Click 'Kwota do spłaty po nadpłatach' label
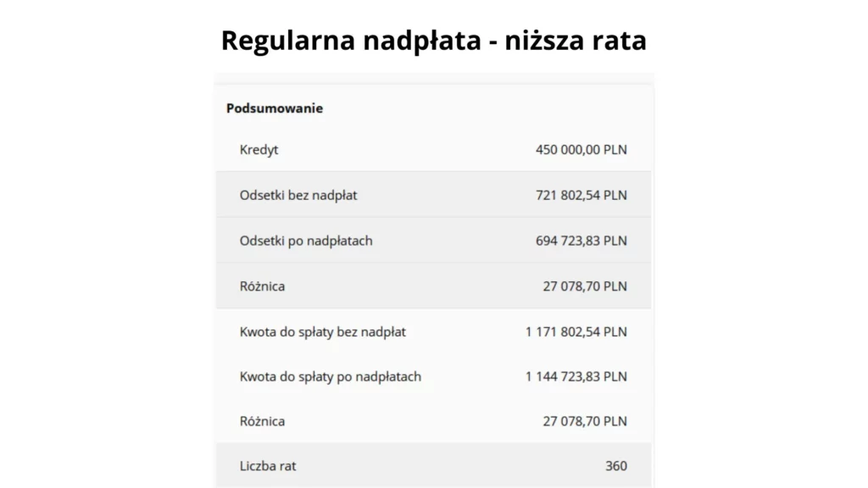The width and height of the screenshot is (868, 488). pos(331,377)
